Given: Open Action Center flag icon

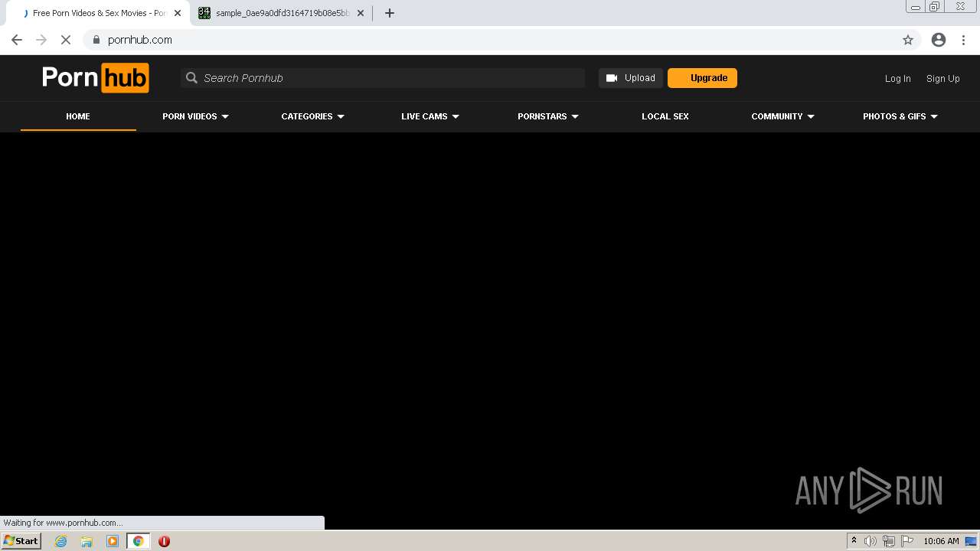Looking at the screenshot, I should point(906,541).
